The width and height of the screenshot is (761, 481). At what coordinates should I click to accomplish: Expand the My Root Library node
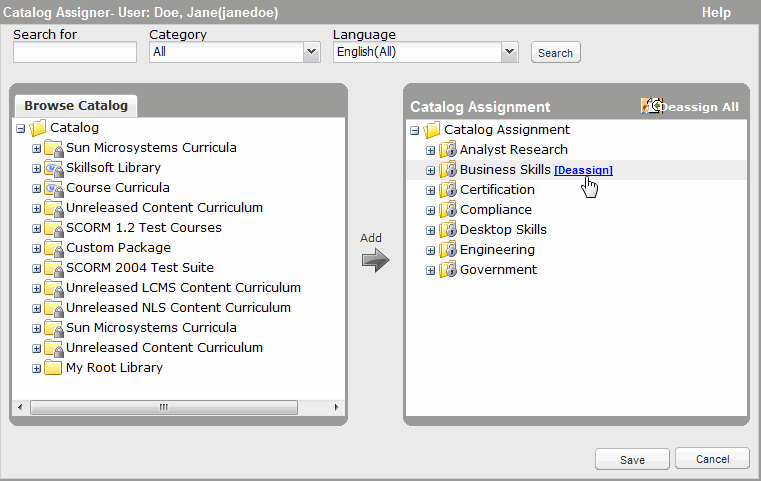tap(36, 368)
